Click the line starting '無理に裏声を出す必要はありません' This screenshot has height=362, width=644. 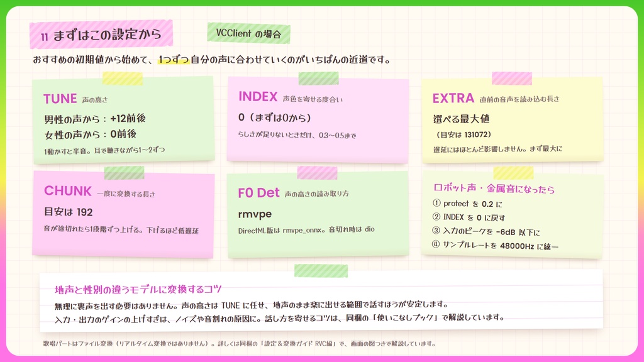coord(251,305)
